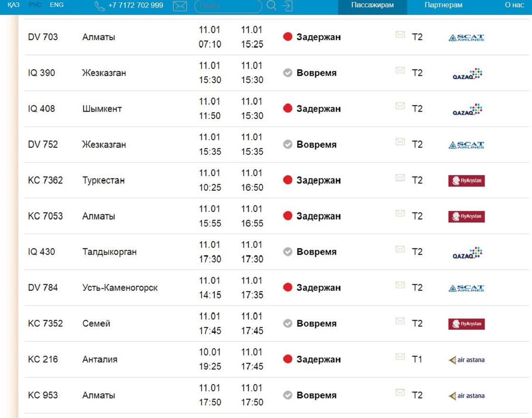Open the Пассажирам menu tab
The image size is (532, 418).
tap(372, 5)
